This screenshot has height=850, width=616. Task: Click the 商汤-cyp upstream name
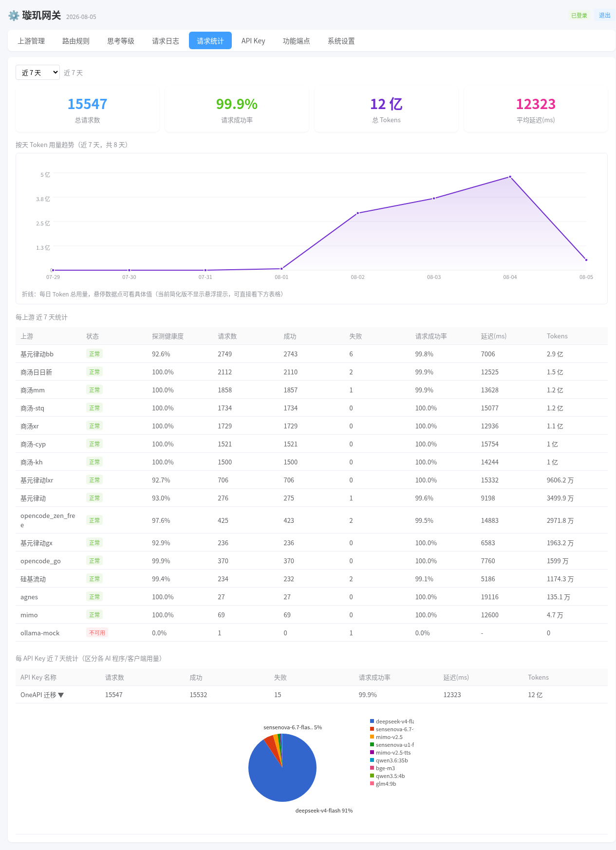point(33,444)
